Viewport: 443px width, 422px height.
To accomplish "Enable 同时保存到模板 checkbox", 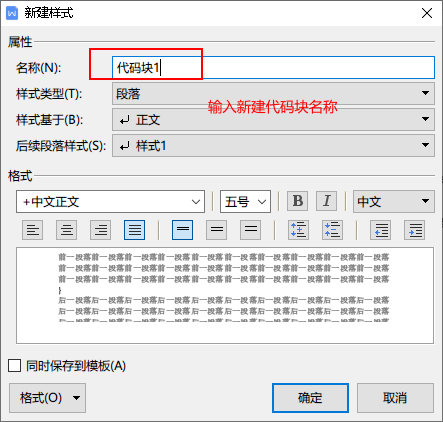I will (15, 366).
